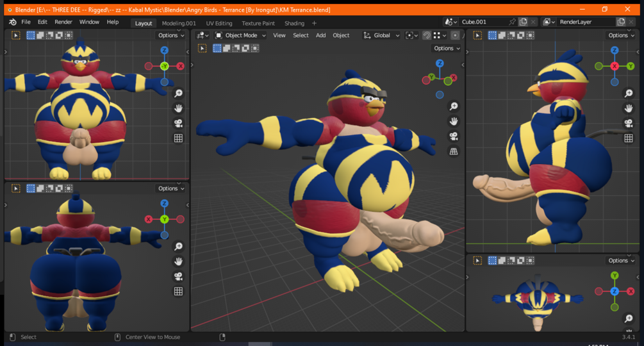644x346 pixels.
Task: Click pan hand icon in top-left viewport
Action: click(178, 108)
